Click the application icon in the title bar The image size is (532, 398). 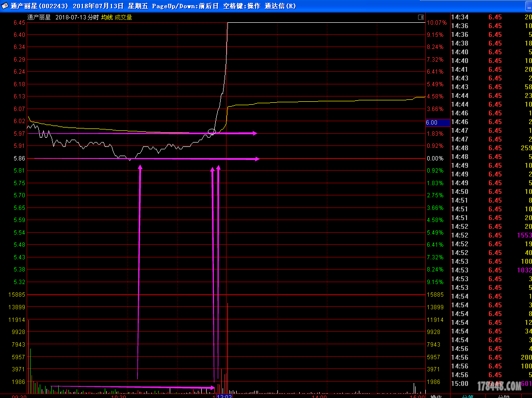5,6
